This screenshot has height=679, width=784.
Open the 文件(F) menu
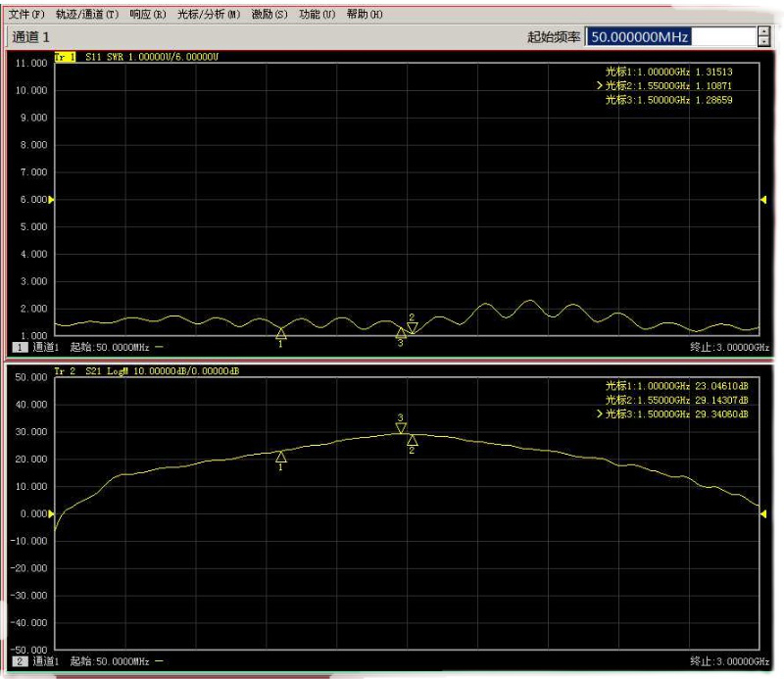(x=26, y=15)
